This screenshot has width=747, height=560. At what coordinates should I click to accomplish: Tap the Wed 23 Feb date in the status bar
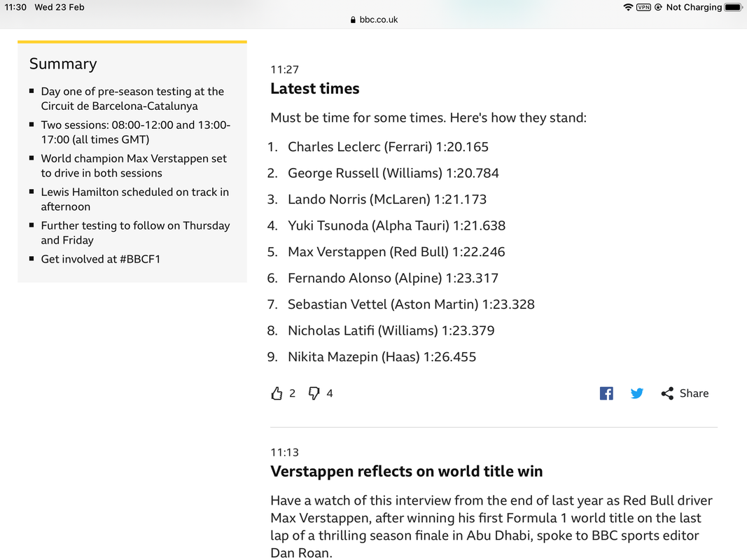coord(60,7)
